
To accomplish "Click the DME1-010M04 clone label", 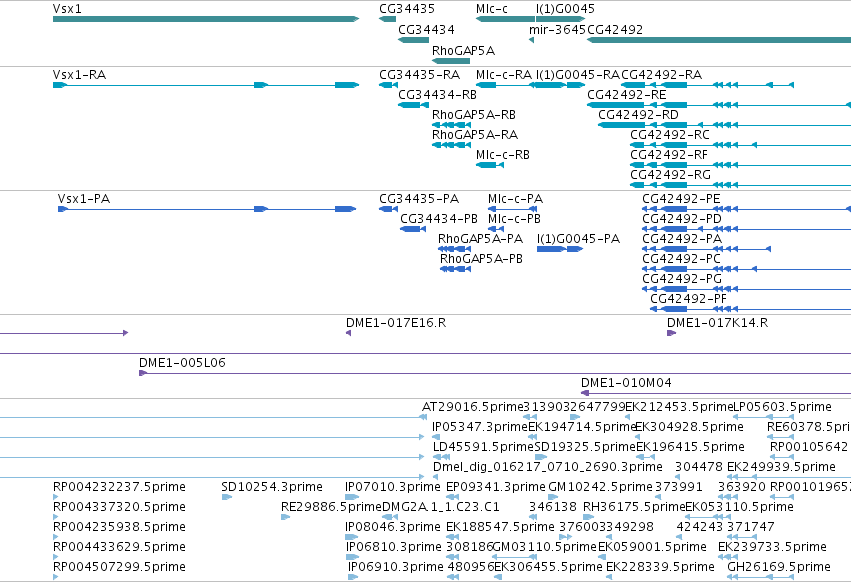I will pyautogui.click(x=626, y=383).
